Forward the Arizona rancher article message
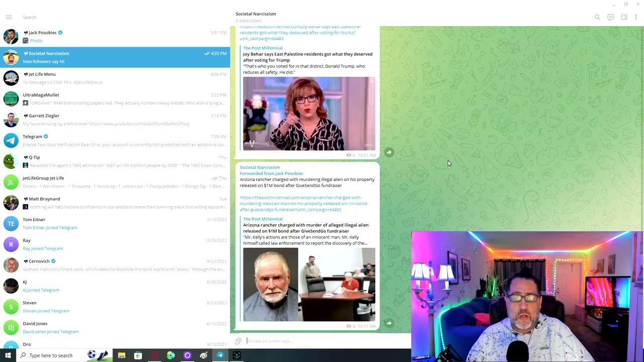Image resolution: width=644 pixels, height=362 pixels. coord(389,323)
